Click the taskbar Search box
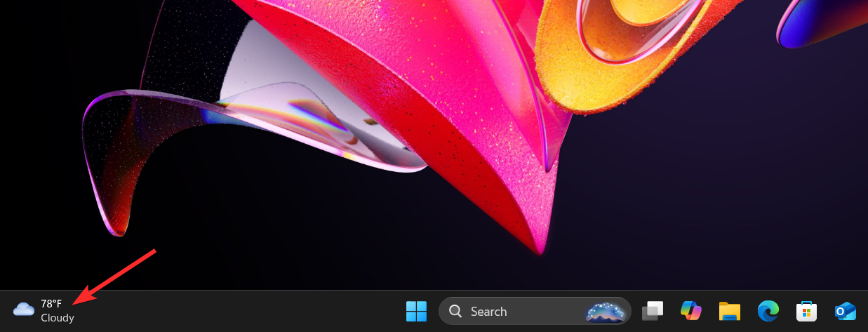The height and width of the screenshot is (332, 868). pyautogui.click(x=535, y=311)
